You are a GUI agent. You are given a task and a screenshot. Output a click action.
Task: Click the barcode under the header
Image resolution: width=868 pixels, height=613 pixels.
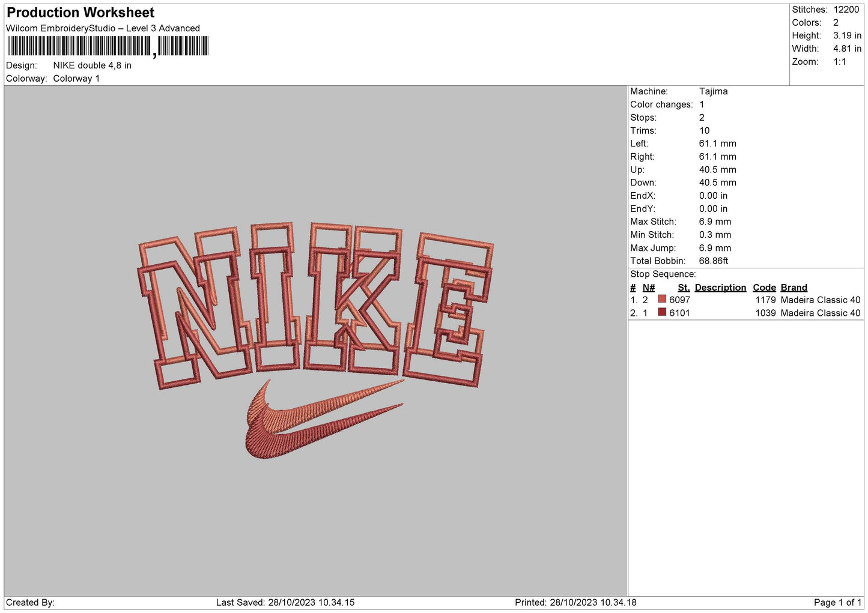pos(108,46)
